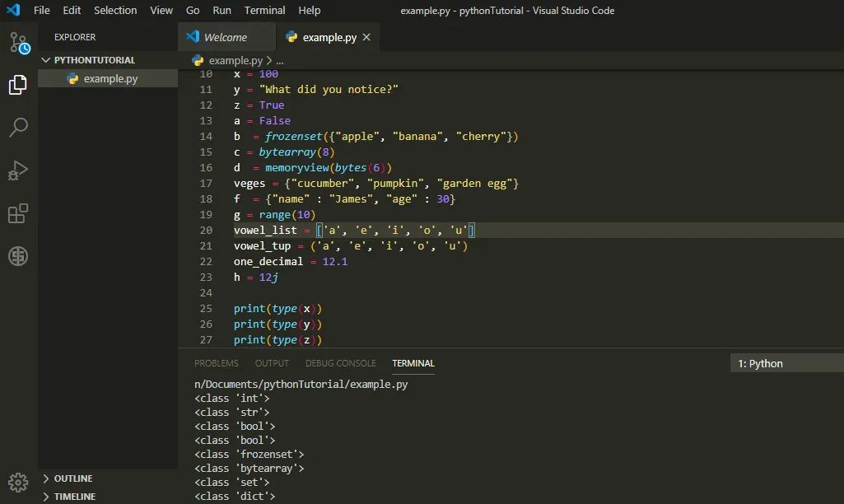Open the '1: Python' terminal dropdown
Screen dimensions: 844x504
pyautogui.click(x=787, y=363)
